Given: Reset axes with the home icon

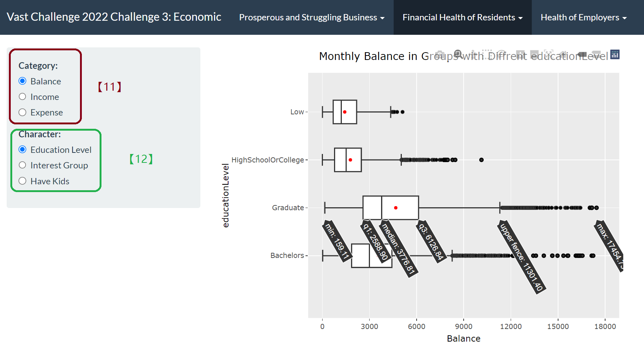Looking at the screenshot, I should click(563, 54).
